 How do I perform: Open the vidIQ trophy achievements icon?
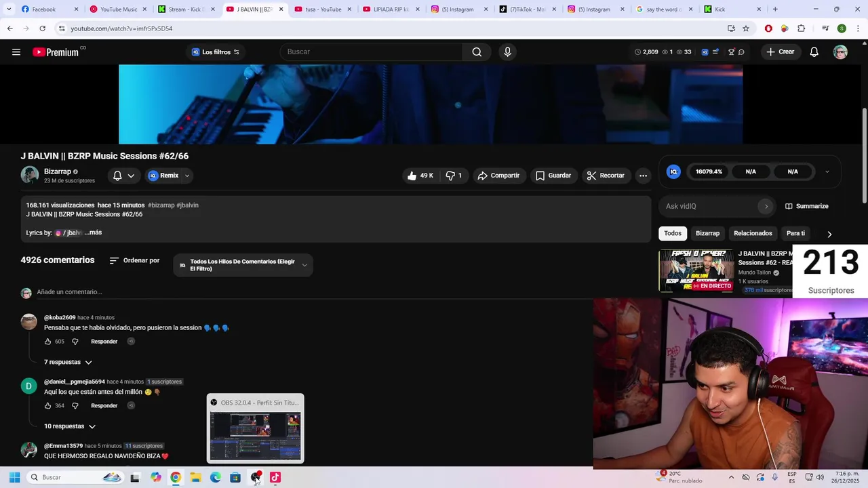(731, 52)
